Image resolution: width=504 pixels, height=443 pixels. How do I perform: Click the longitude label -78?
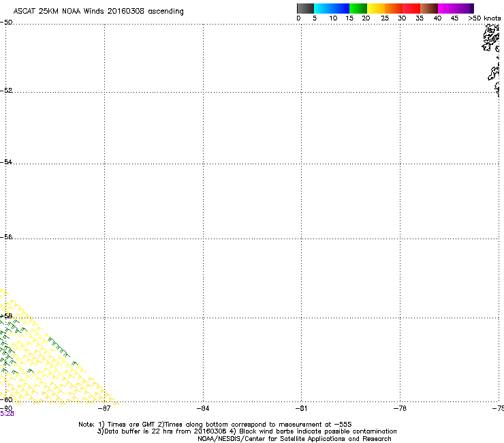pos(400,408)
